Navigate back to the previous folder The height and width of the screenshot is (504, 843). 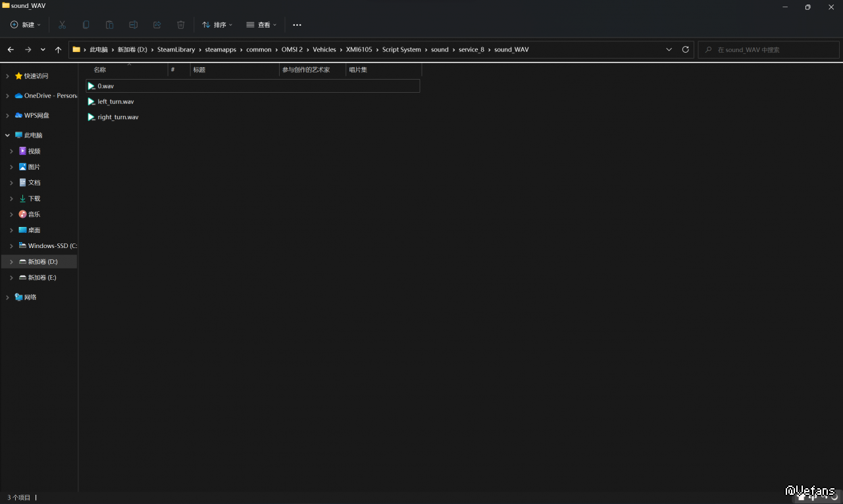(11, 50)
